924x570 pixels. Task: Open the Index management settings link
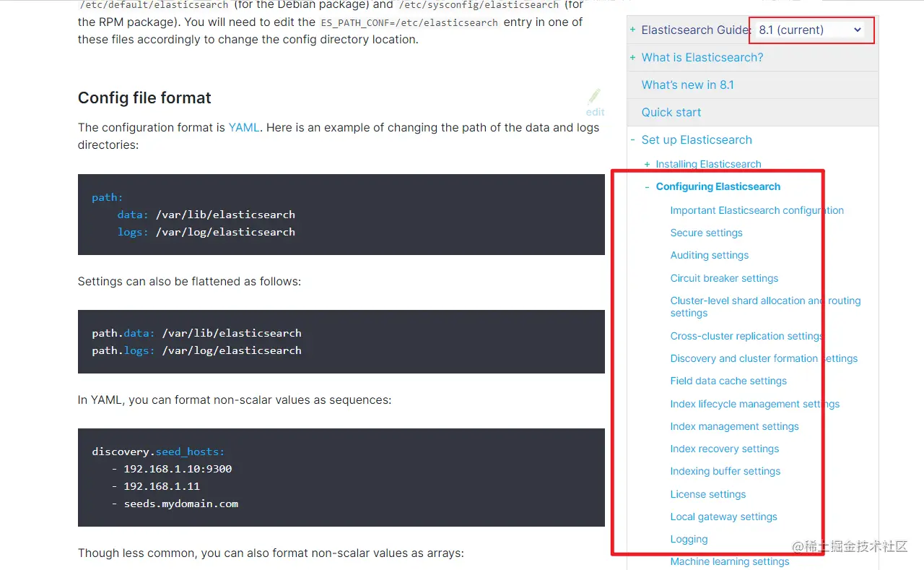click(x=734, y=426)
